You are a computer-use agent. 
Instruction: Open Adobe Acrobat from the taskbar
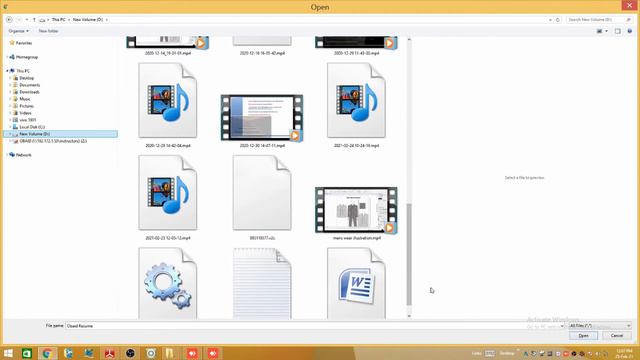pyautogui.click(x=109, y=353)
